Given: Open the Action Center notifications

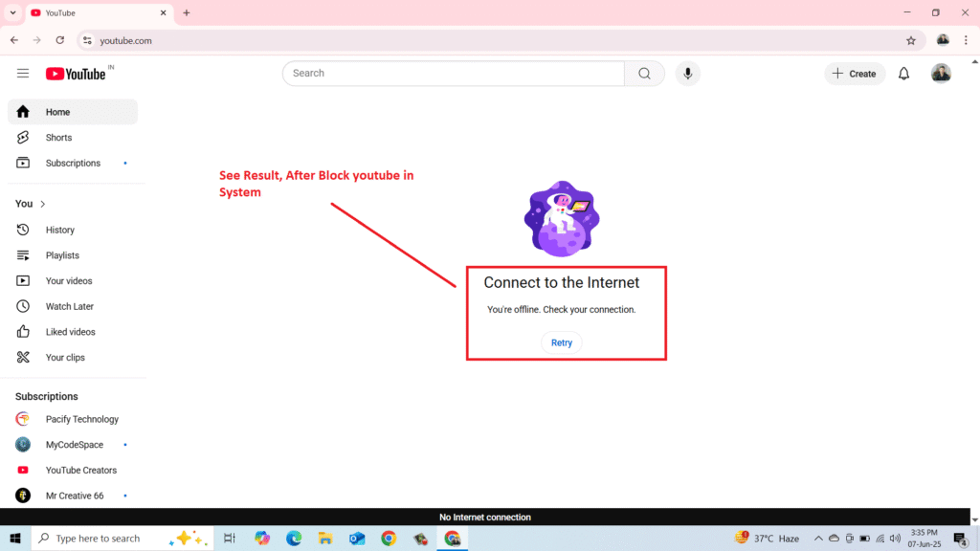Looking at the screenshot, I should pyautogui.click(x=961, y=538).
